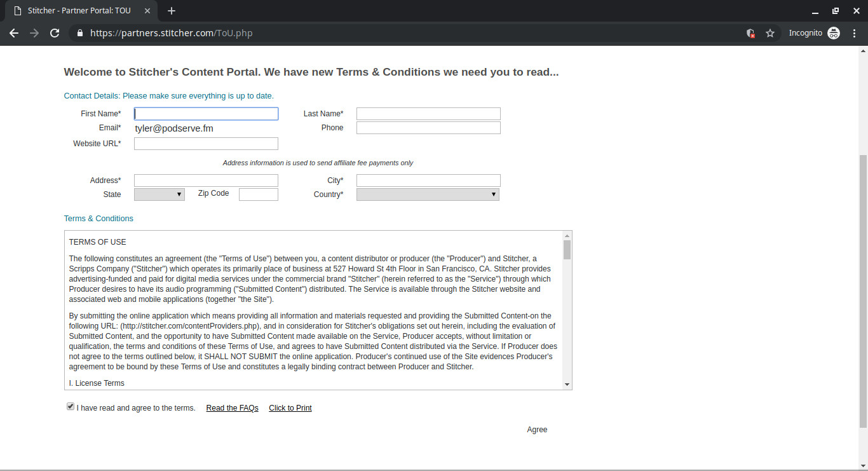Image resolution: width=868 pixels, height=471 pixels.
Task: Click the Click to Print link
Action: coord(290,408)
